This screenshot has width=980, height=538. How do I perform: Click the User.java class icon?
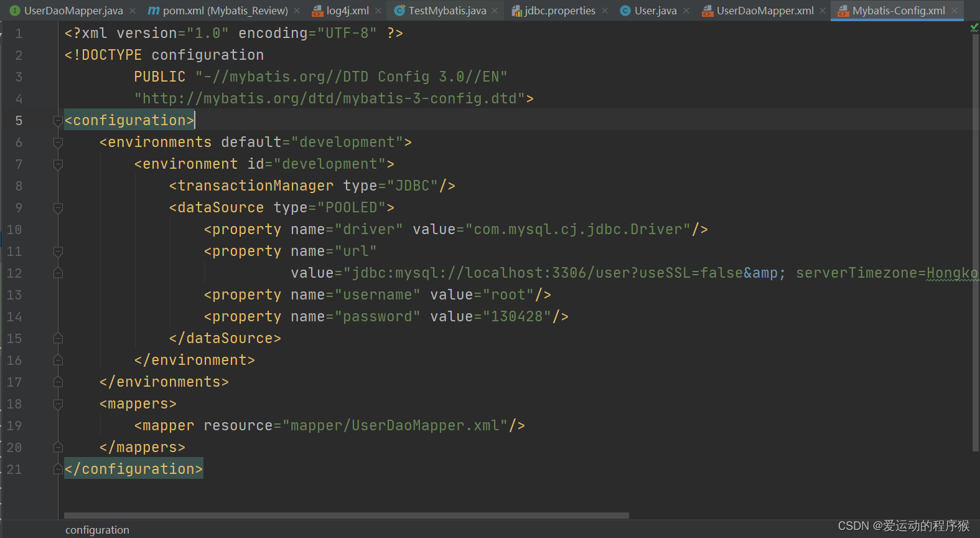[625, 11]
